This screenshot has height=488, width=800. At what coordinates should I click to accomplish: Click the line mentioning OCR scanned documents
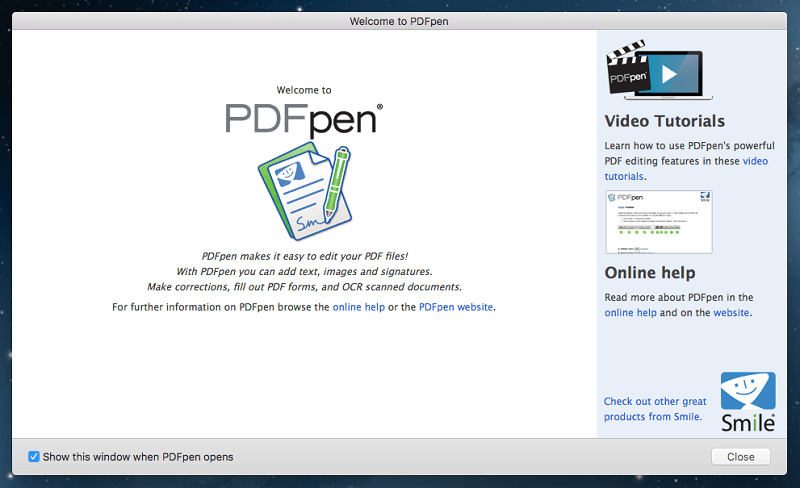(305, 287)
